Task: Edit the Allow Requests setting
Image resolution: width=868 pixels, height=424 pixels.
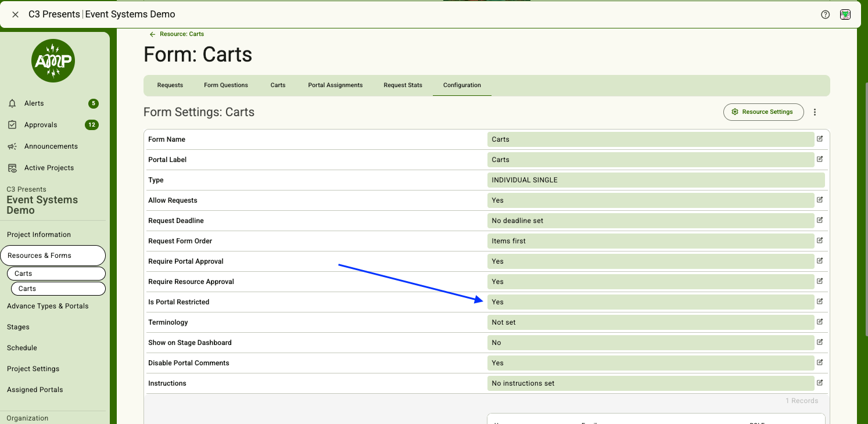Action: pos(820,200)
